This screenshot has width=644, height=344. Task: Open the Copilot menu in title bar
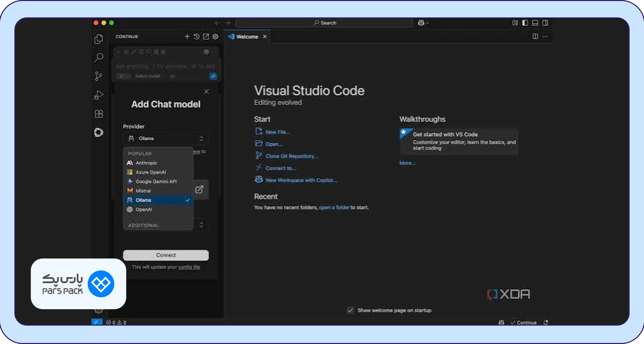coord(423,23)
